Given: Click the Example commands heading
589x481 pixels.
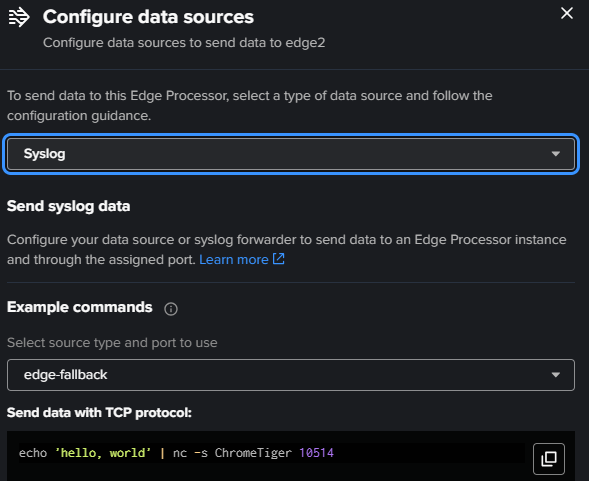Looking at the screenshot, I should (80, 307).
